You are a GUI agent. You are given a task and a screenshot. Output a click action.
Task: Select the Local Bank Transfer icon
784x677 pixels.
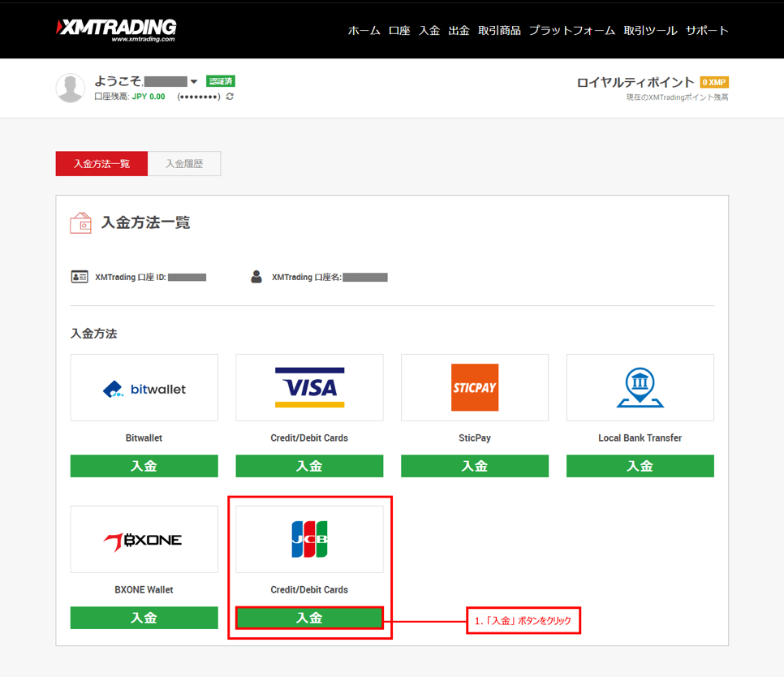tap(640, 388)
